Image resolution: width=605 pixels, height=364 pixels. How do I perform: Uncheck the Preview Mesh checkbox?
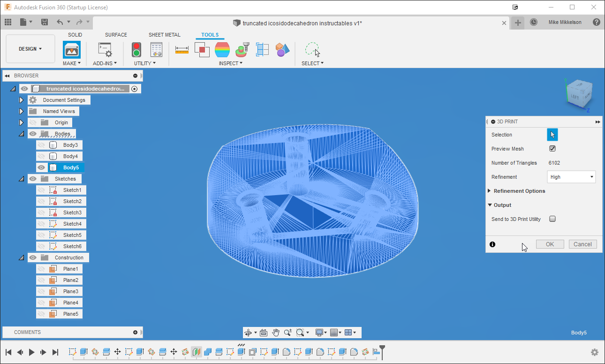pyautogui.click(x=552, y=148)
